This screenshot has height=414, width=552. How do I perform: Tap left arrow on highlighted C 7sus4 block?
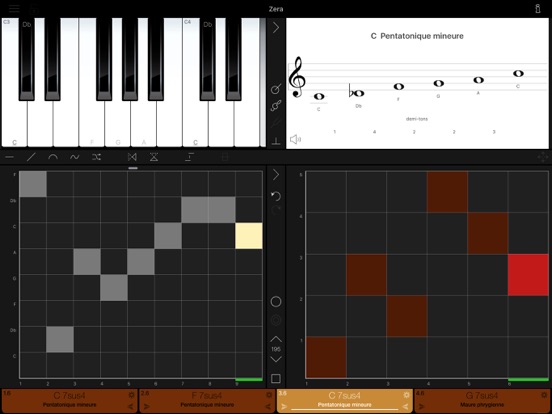tap(406, 407)
